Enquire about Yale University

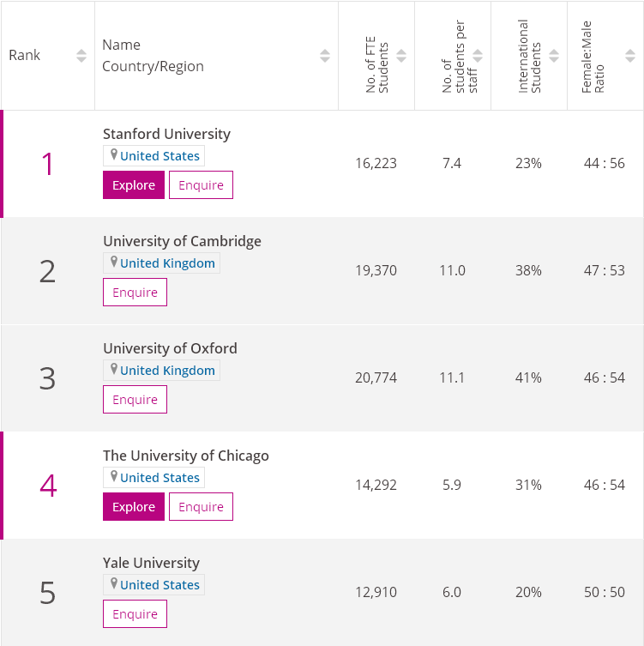point(135,614)
